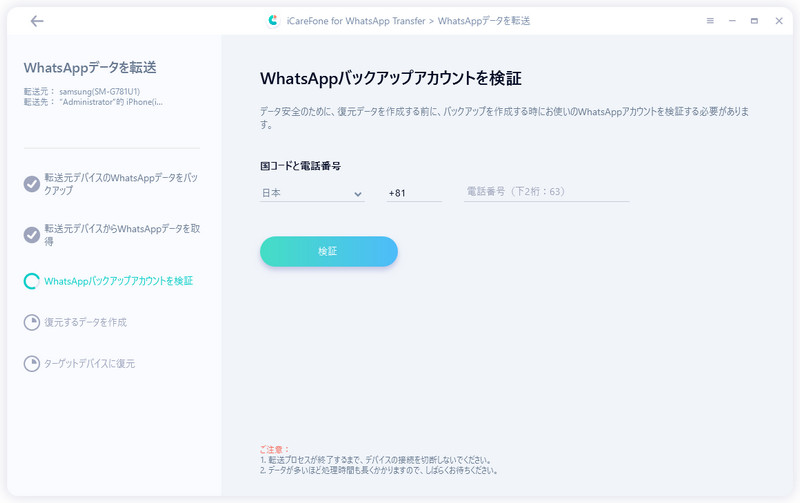Click the checkmark icon beside 転送元デバイスのWhatsAppデータをバックアップ
This screenshot has height=503, width=800.
pyautogui.click(x=32, y=184)
